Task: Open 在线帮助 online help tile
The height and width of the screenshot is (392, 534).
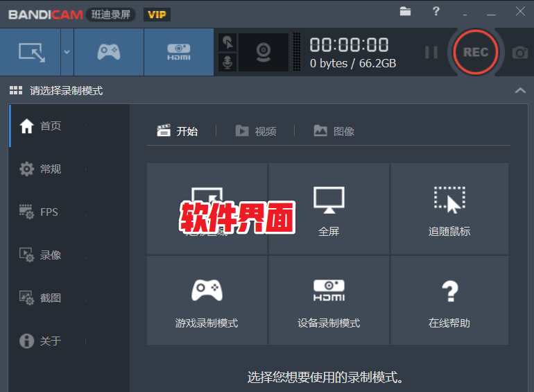Action: [x=449, y=300]
